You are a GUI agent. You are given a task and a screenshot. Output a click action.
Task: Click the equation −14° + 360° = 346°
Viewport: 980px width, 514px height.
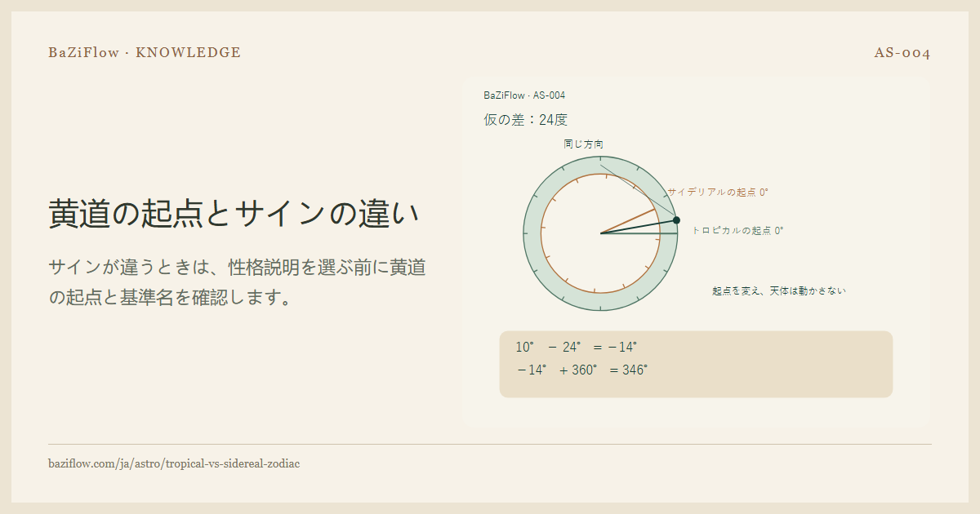(582, 370)
